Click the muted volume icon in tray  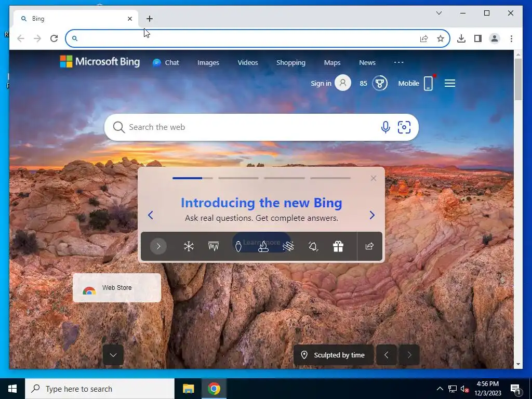coord(464,389)
